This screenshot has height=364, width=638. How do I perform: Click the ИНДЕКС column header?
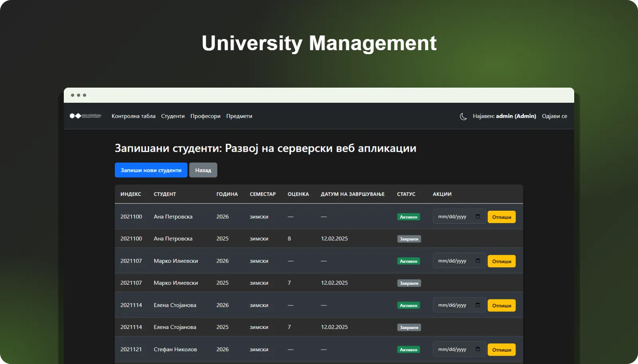(x=131, y=194)
